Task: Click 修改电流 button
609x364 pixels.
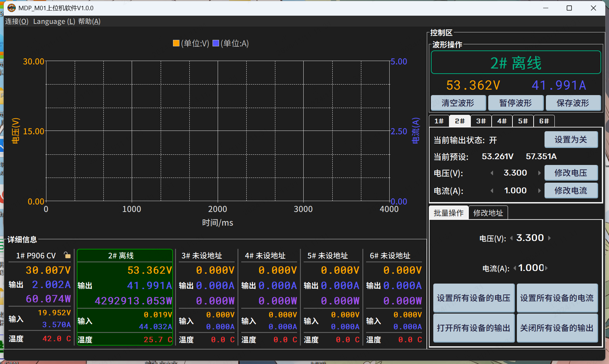Action: [571, 191]
